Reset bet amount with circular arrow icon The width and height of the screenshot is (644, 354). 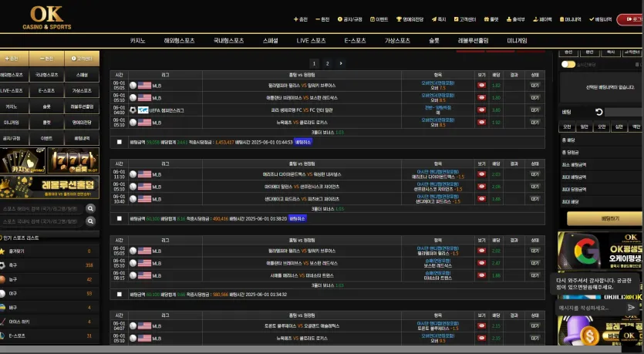point(598,112)
